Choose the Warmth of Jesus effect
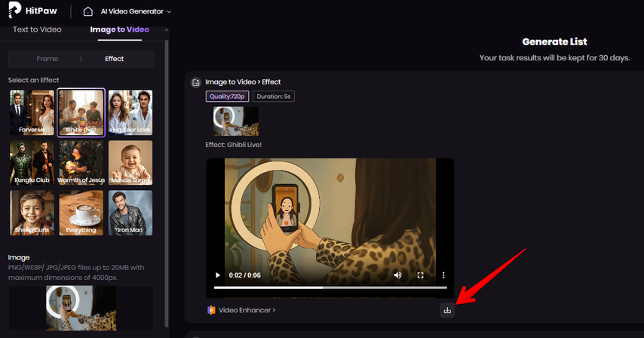644x338 pixels. click(x=81, y=163)
